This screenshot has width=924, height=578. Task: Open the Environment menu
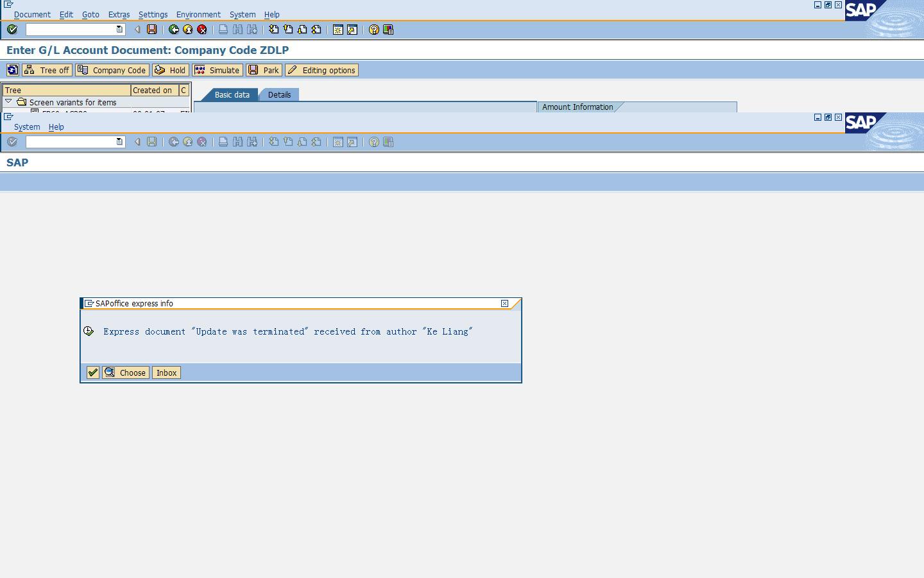pos(198,14)
